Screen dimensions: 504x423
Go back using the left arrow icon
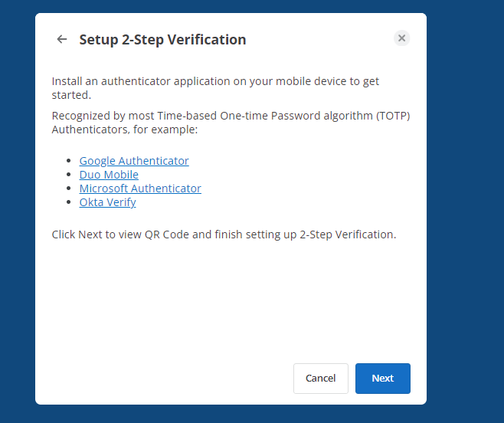pos(62,39)
